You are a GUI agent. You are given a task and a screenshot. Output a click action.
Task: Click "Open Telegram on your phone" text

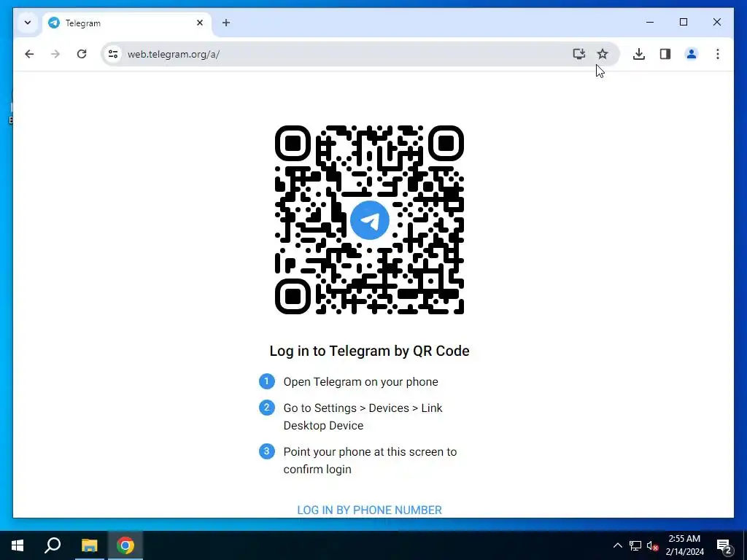(360, 382)
